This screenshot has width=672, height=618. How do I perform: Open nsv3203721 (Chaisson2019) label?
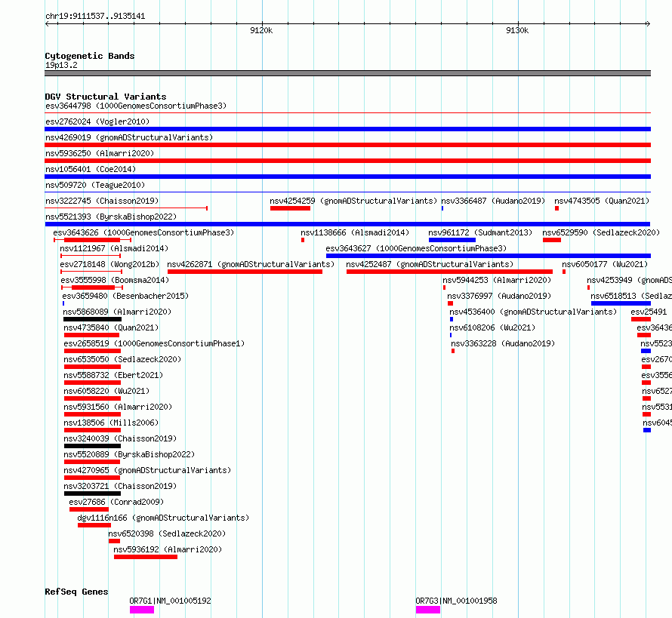(120, 486)
